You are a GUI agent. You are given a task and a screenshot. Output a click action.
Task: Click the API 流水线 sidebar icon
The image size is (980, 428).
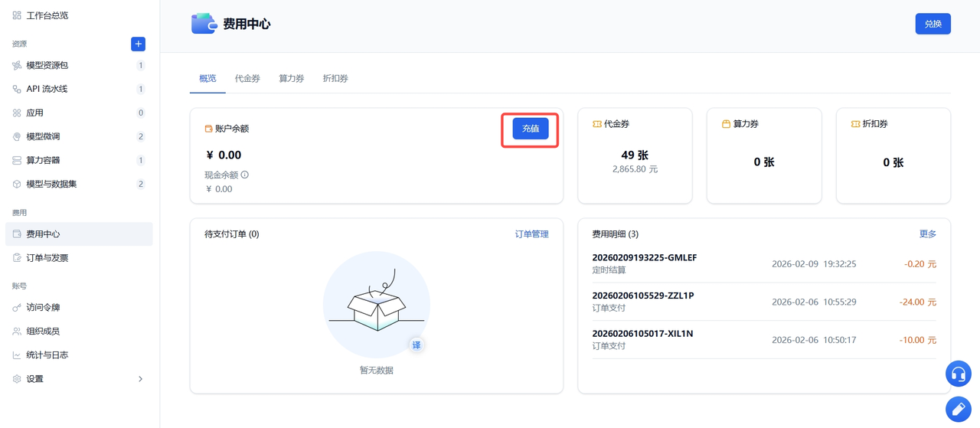tap(17, 89)
